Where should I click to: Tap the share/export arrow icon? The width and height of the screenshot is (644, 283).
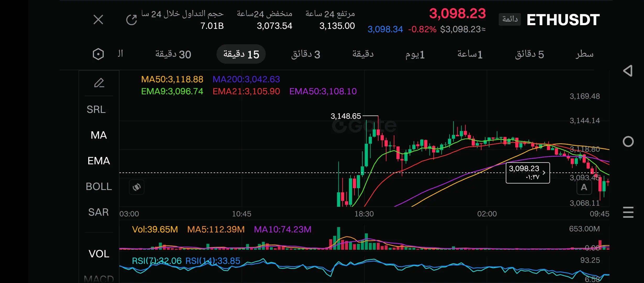point(131,20)
